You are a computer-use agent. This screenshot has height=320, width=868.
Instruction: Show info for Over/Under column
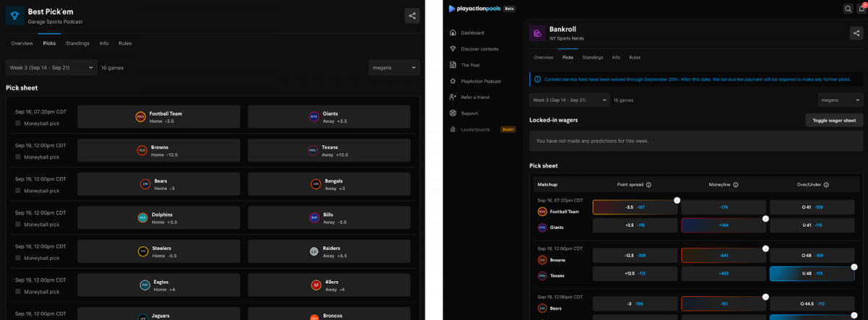(x=826, y=184)
